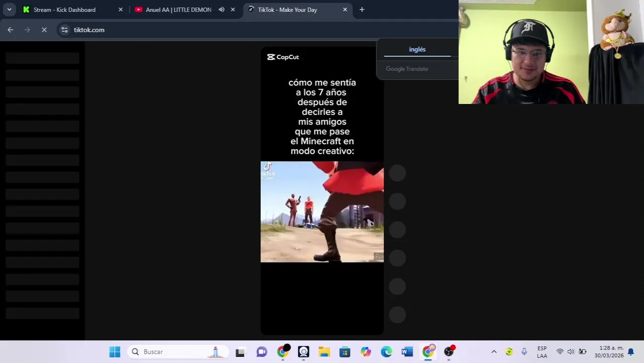Open File Explorer from the taskbar

coord(324,352)
